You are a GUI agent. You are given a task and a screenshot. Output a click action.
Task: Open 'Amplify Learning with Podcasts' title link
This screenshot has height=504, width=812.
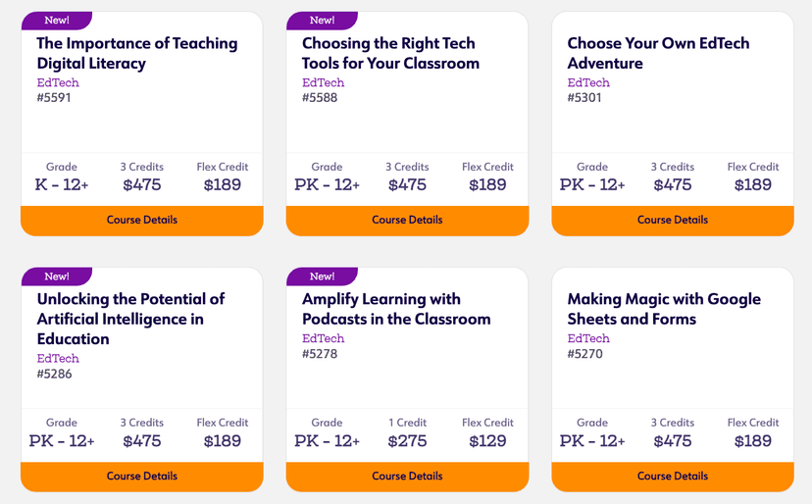pyautogui.click(x=396, y=309)
